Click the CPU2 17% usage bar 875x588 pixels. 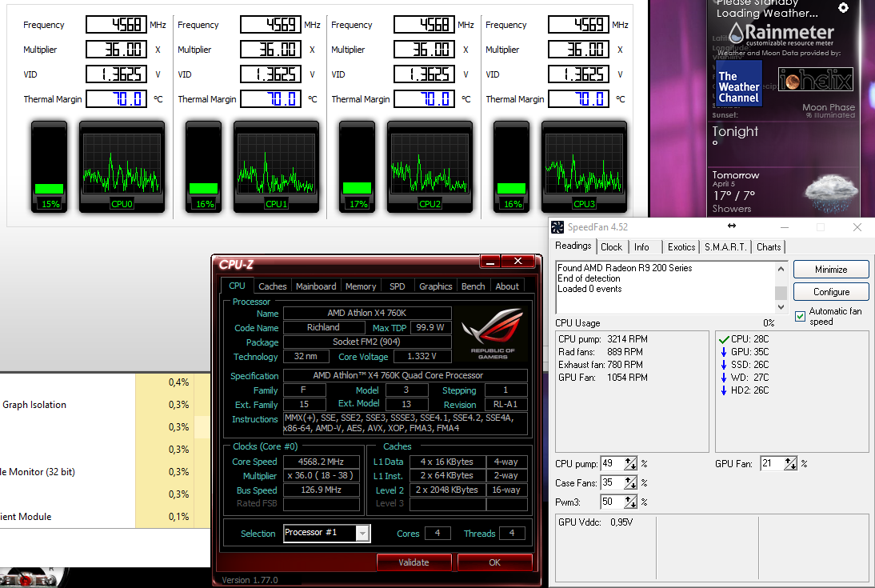coord(358,166)
